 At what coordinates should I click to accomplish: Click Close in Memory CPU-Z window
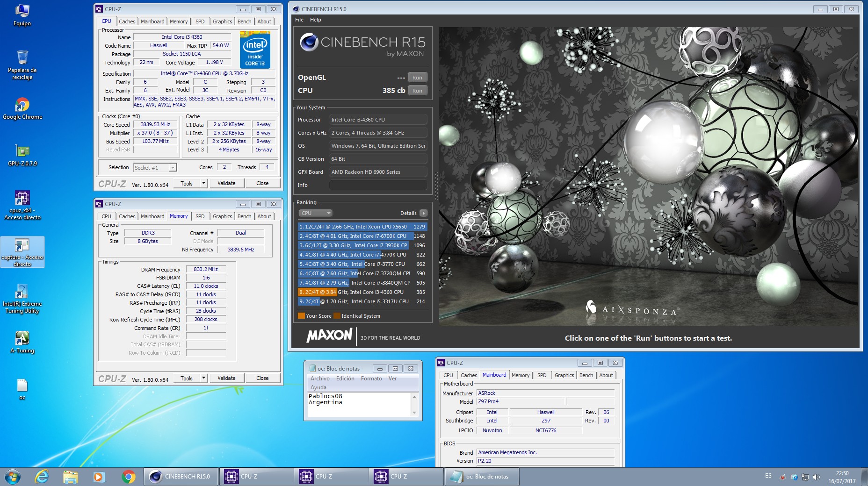262,378
